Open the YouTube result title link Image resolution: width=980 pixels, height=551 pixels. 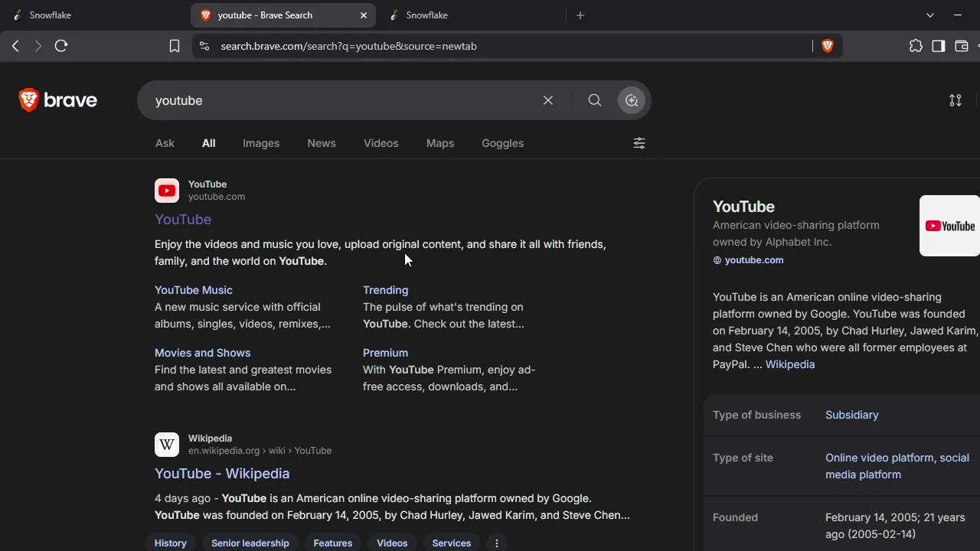pos(183,220)
